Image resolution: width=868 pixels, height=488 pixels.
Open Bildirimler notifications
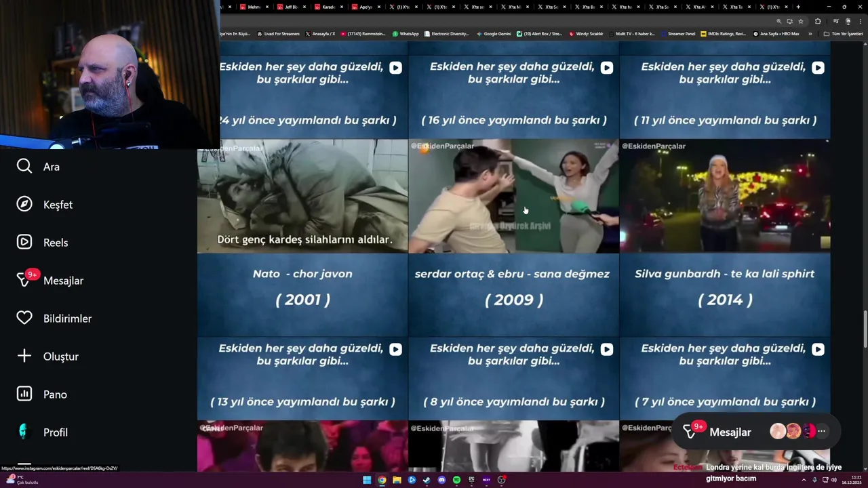54,319
